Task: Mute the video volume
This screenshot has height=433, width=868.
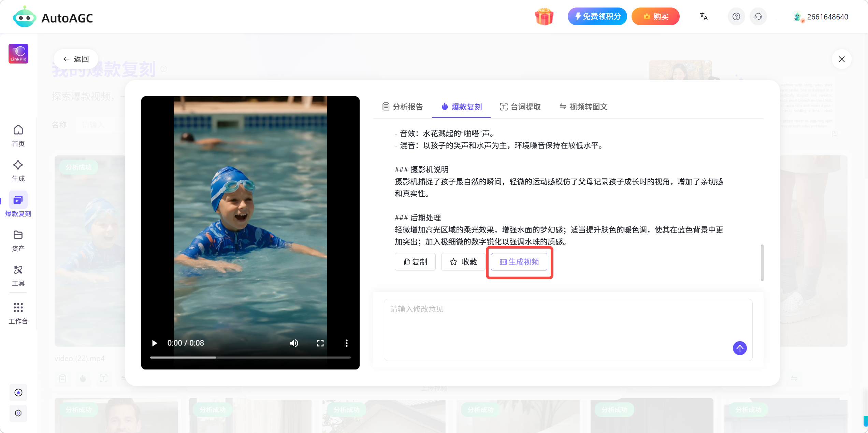Action: [x=294, y=343]
